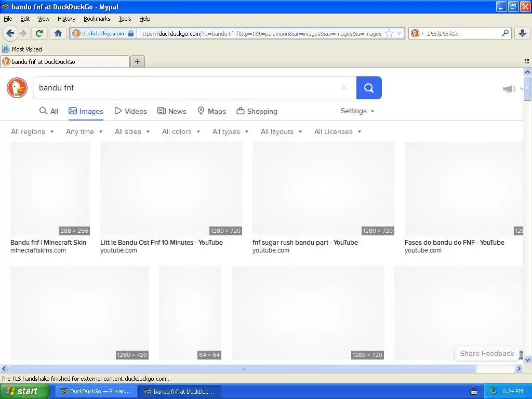Switch to the DuckDuckGo — Privac... taskbar window
The width and height of the screenshot is (532, 399).
pyautogui.click(x=96, y=391)
